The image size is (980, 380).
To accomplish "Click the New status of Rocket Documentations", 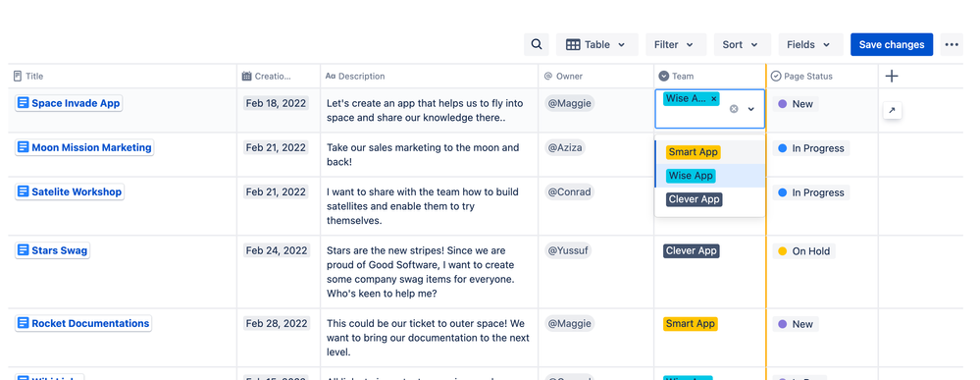I will pyautogui.click(x=795, y=324).
